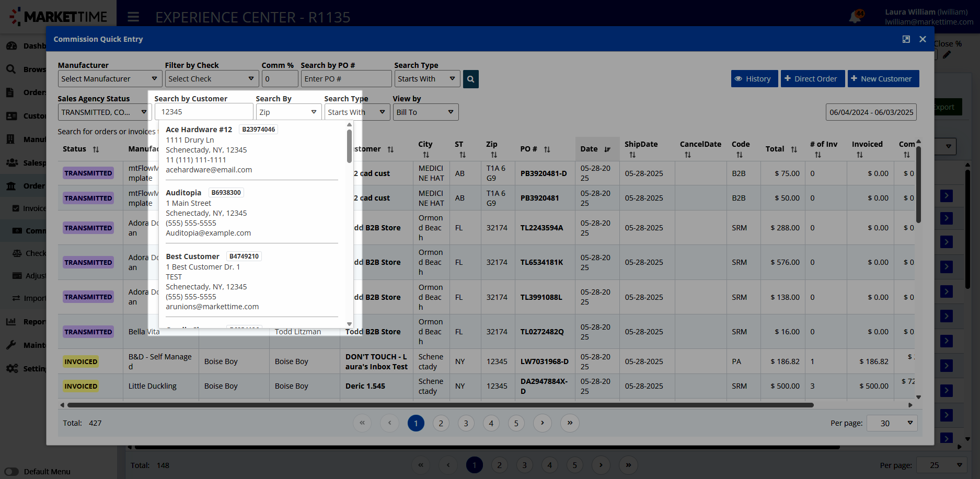Sort by the Date column descending icon
This screenshot has height=479, width=980.
click(607, 149)
